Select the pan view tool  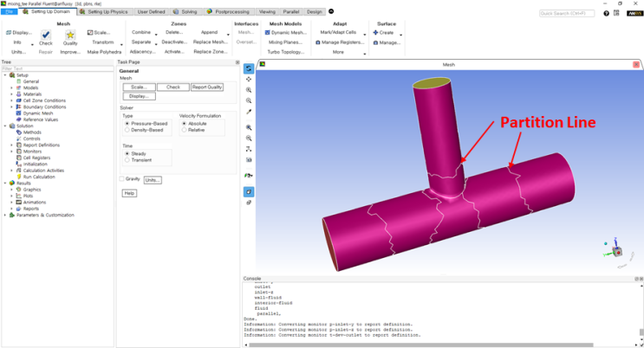(249, 79)
